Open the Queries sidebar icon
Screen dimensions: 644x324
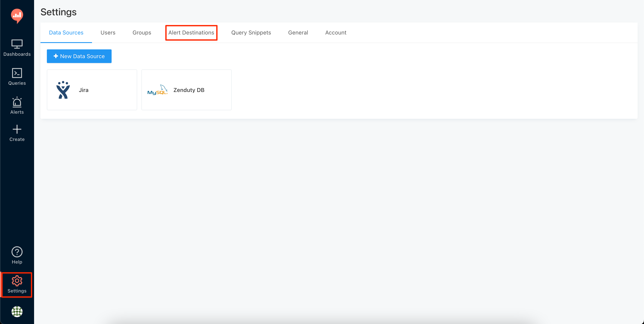[17, 73]
